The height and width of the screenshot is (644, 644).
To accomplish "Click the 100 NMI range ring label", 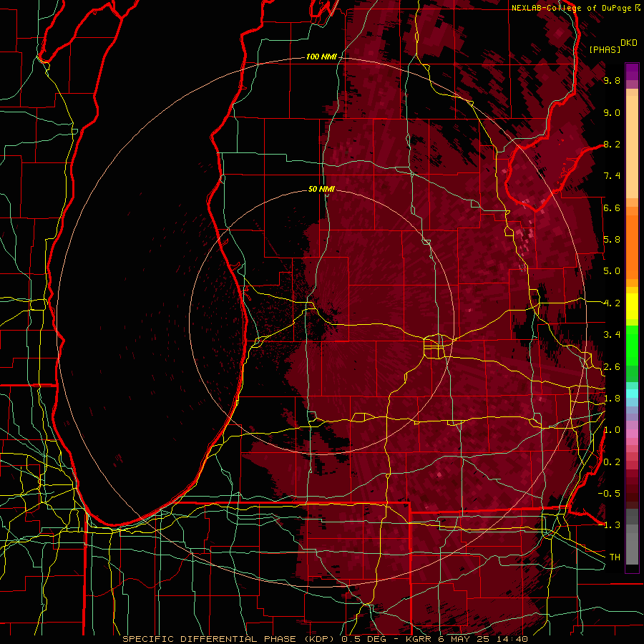I will [x=321, y=57].
